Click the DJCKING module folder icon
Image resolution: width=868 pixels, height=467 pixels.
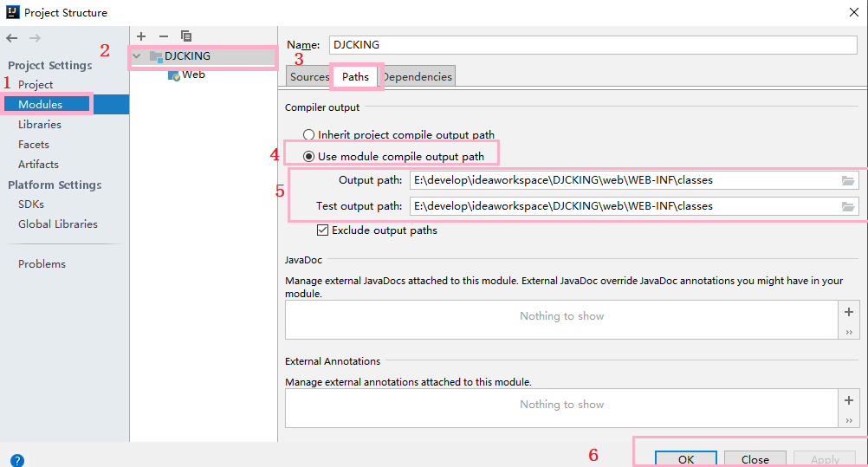pos(156,56)
